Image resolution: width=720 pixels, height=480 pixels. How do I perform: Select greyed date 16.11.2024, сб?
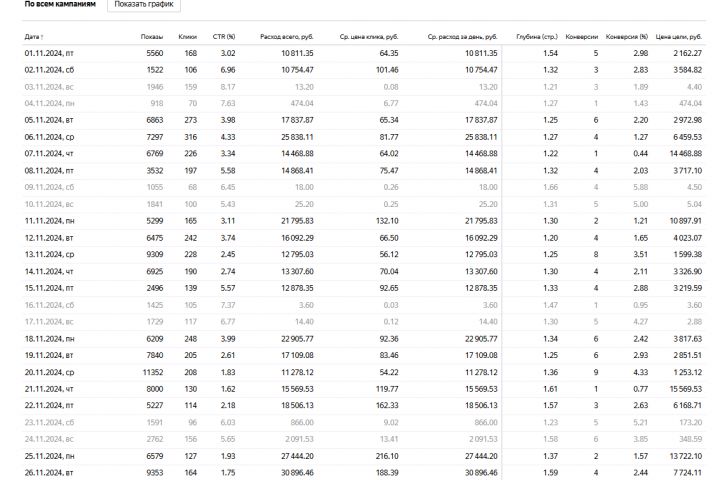(x=49, y=305)
